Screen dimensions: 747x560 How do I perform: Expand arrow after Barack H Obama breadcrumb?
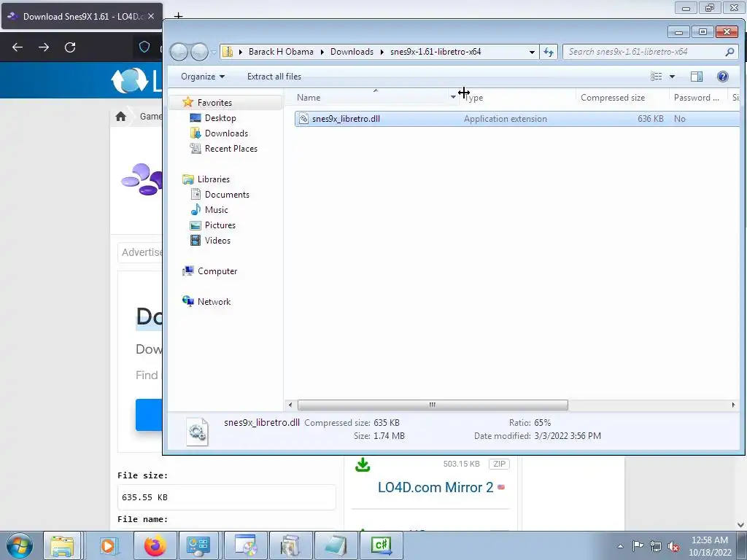click(x=322, y=52)
